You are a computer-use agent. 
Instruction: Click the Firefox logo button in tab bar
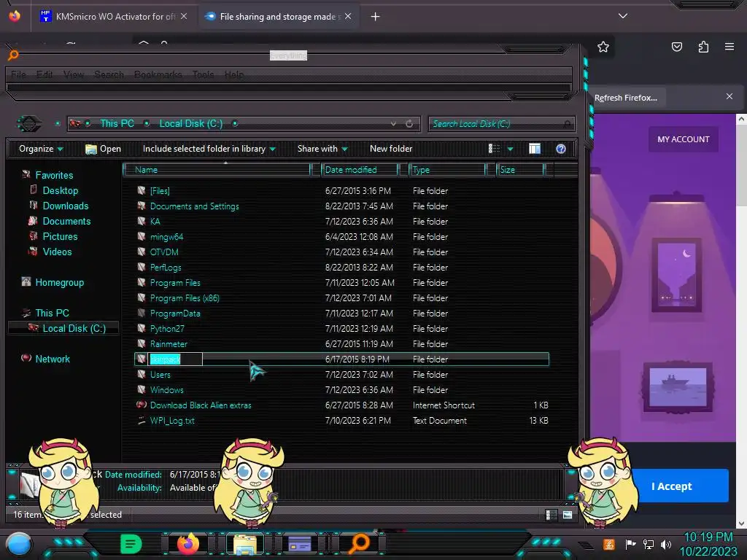(x=15, y=16)
